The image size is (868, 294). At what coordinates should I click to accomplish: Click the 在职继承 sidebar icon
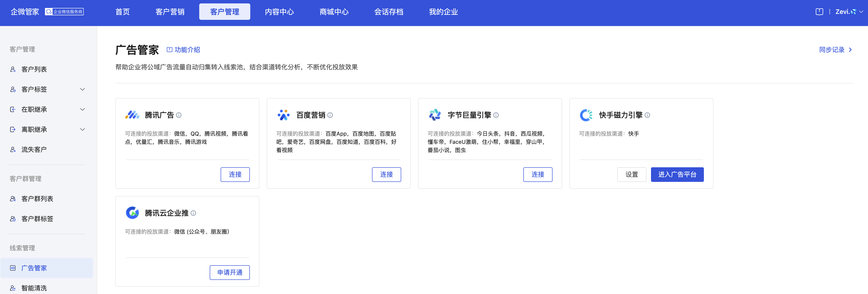(x=13, y=109)
